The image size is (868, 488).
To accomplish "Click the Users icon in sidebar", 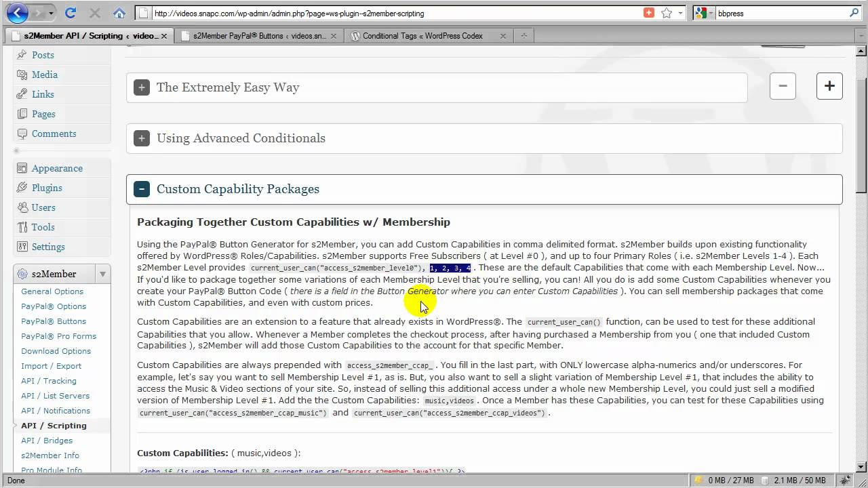I will pos(22,207).
